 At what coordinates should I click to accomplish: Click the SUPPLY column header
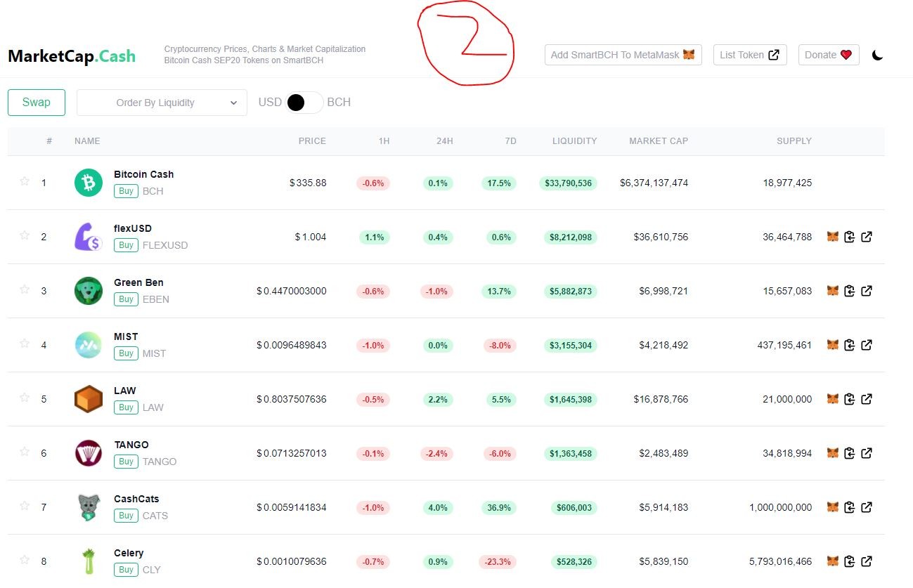tap(794, 141)
